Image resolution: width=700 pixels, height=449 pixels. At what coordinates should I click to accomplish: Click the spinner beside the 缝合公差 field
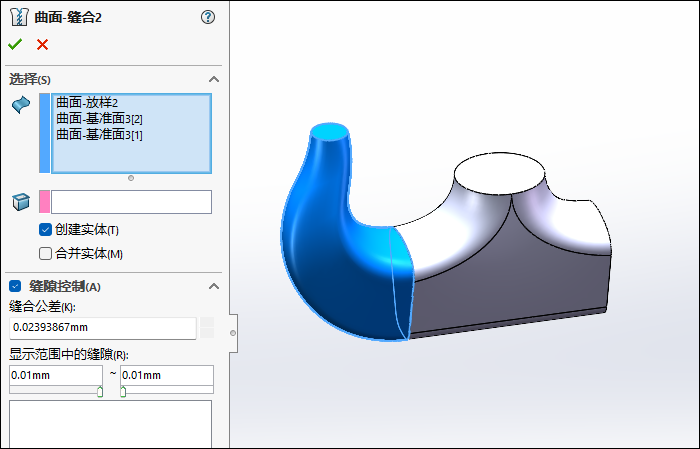(207, 327)
